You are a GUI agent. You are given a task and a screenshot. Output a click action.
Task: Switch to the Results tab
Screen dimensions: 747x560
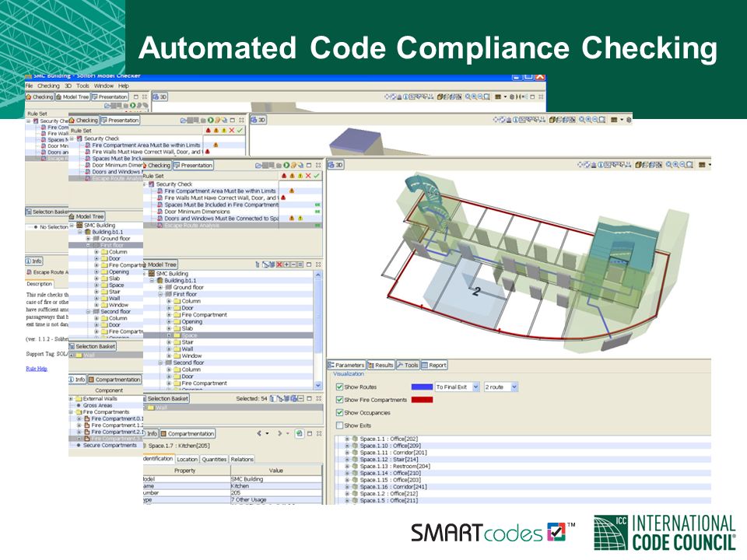(381, 366)
